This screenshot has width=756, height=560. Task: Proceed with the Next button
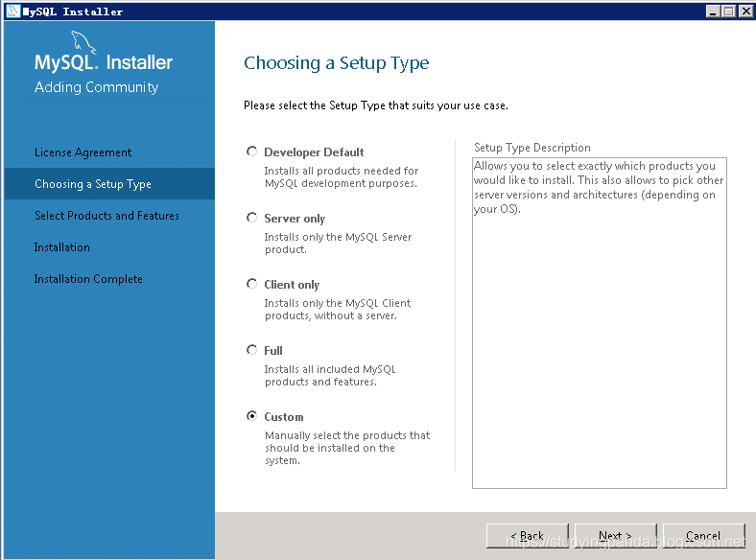616,535
